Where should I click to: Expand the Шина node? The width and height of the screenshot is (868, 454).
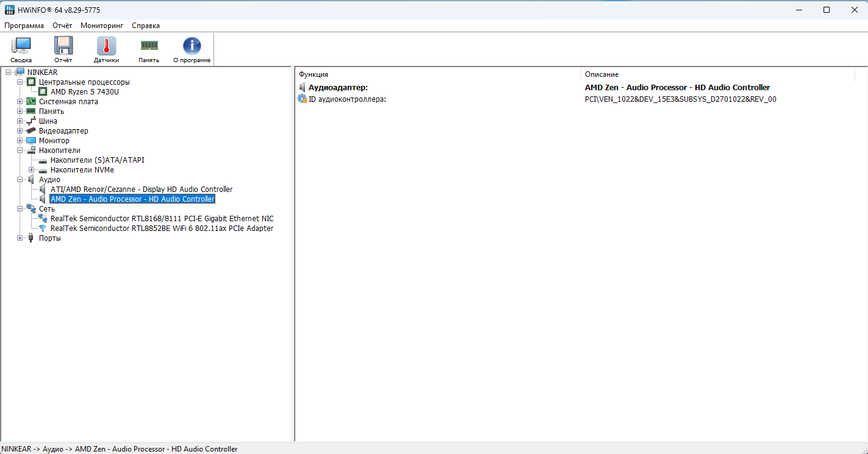tap(20, 121)
